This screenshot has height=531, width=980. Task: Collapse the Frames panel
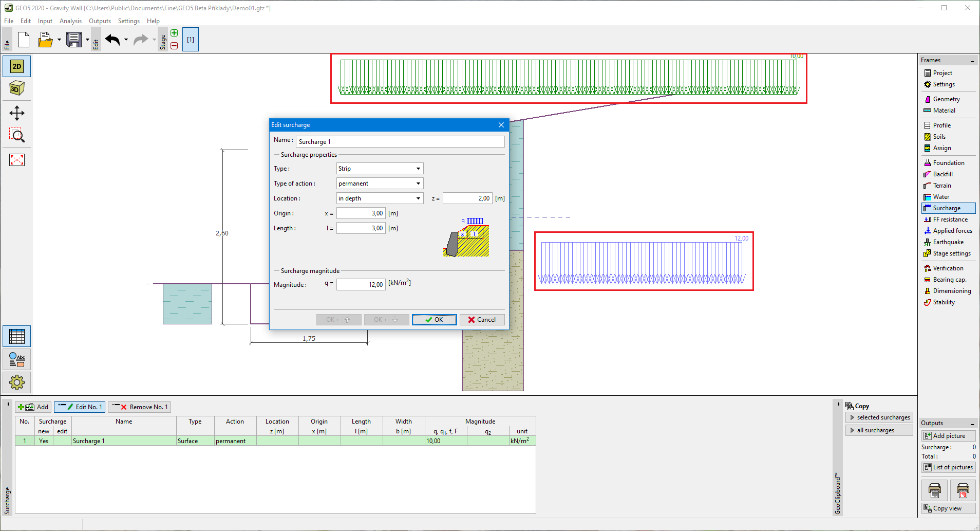[972, 61]
